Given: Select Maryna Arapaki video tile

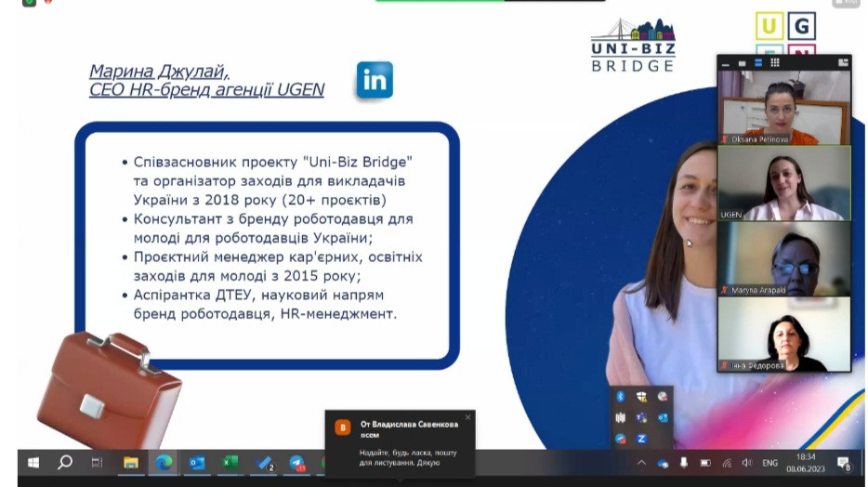Looking at the screenshot, I should pyautogui.click(x=783, y=259).
